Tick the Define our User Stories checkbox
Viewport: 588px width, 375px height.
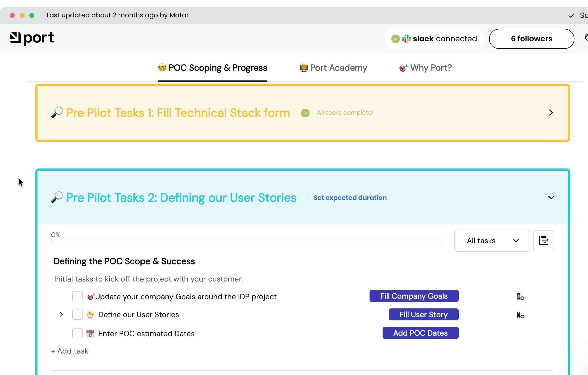[x=77, y=315]
